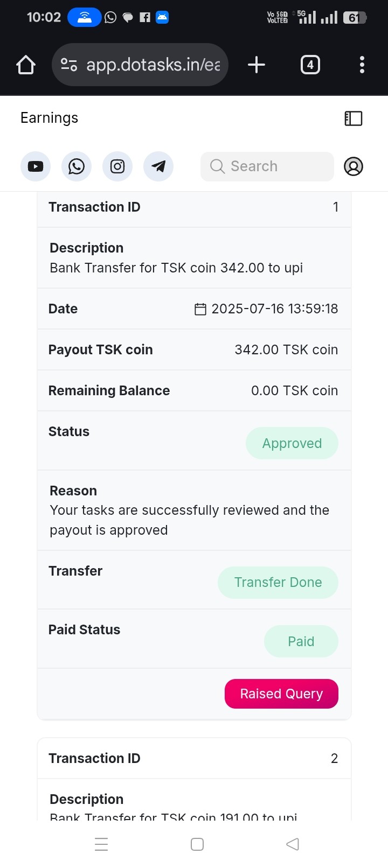Tap the WhatsApp icon
This screenshot has width=388, height=868.
(x=77, y=166)
